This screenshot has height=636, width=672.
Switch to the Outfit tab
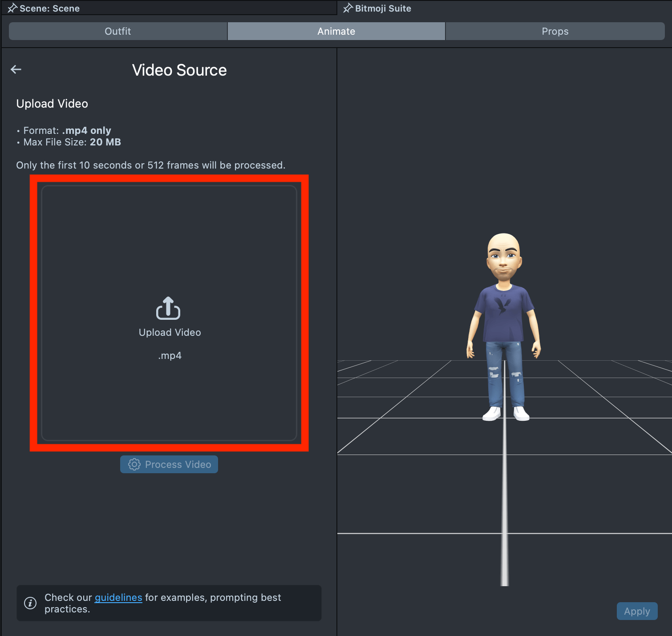118,31
